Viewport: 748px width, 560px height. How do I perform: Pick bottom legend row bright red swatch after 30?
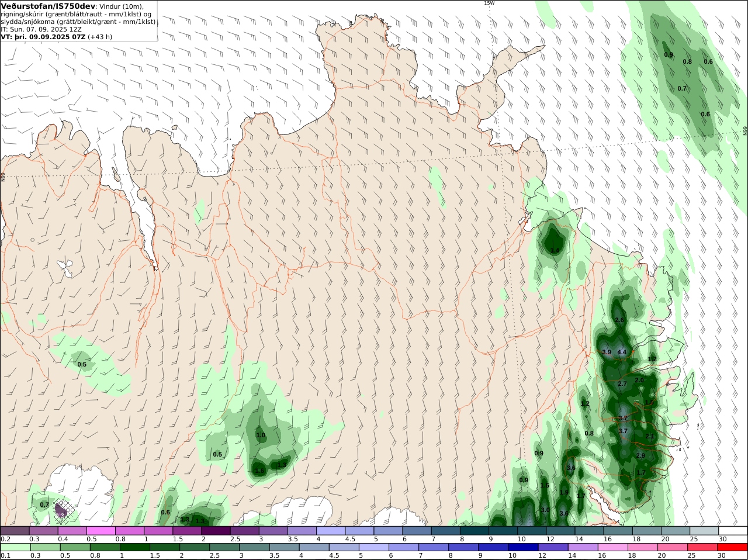pyautogui.click(x=732, y=547)
